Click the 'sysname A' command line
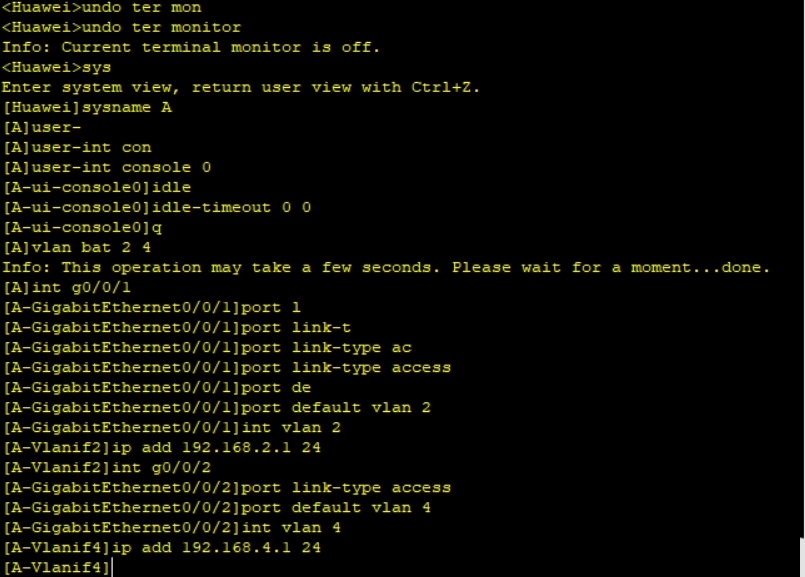Image resolution: width=805 pixels, height=577 pixels. (87, 107)
